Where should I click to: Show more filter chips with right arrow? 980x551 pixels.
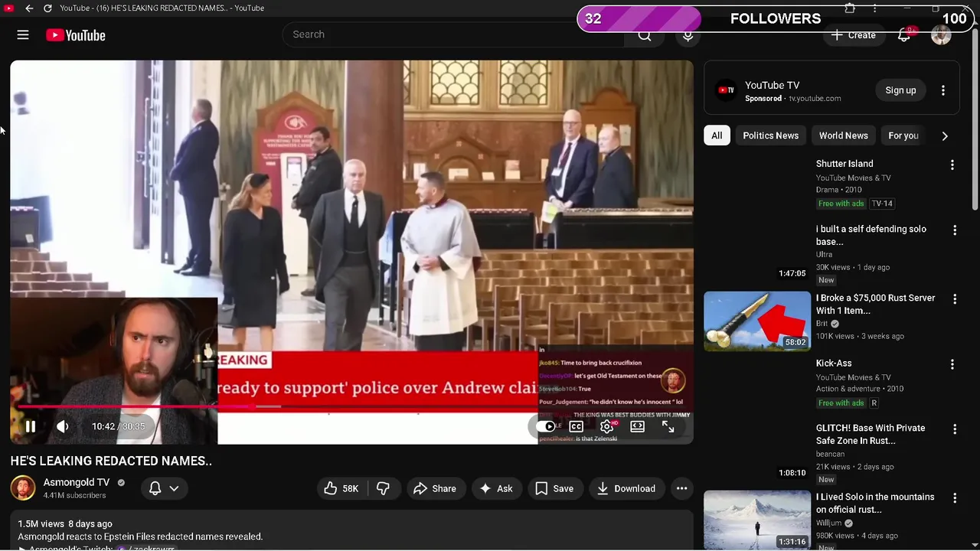tap(945, 135)
